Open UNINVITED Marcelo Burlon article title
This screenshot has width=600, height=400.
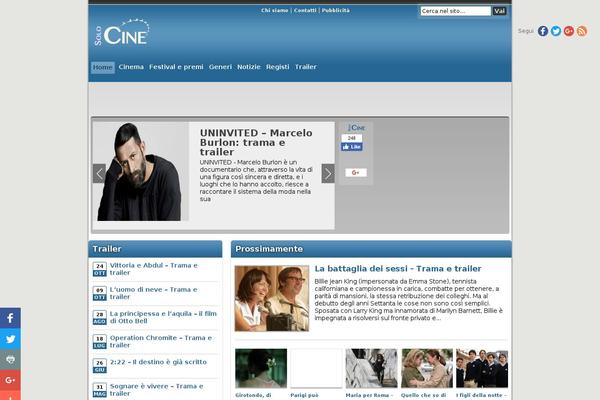pyautogui.click(x=256, y=142)
